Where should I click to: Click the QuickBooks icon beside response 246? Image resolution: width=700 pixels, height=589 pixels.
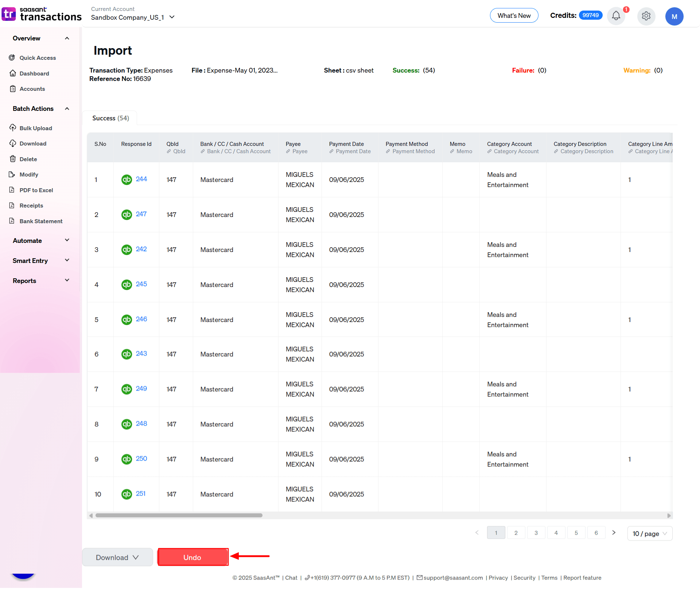pyautogui.click(x=127, y=319)
